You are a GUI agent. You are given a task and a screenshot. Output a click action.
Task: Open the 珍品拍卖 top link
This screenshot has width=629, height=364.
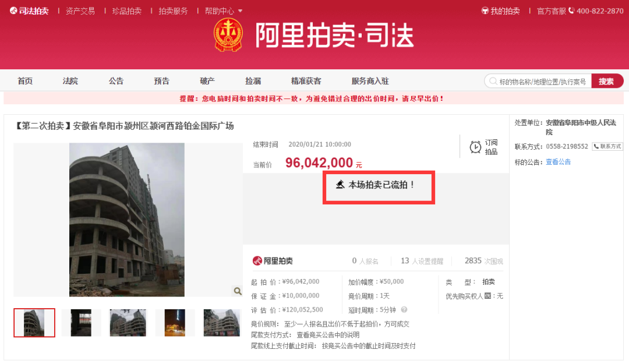click(127, 11)
